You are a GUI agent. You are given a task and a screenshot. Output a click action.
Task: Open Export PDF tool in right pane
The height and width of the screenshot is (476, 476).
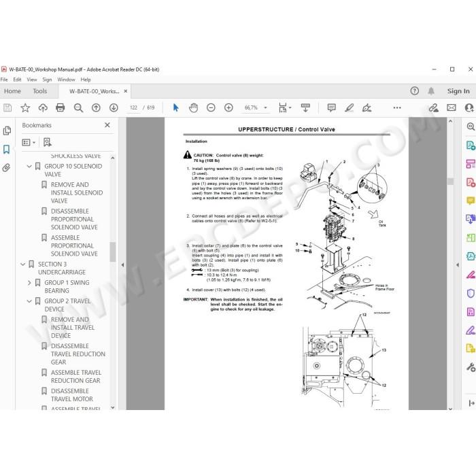tap(471, 146)
